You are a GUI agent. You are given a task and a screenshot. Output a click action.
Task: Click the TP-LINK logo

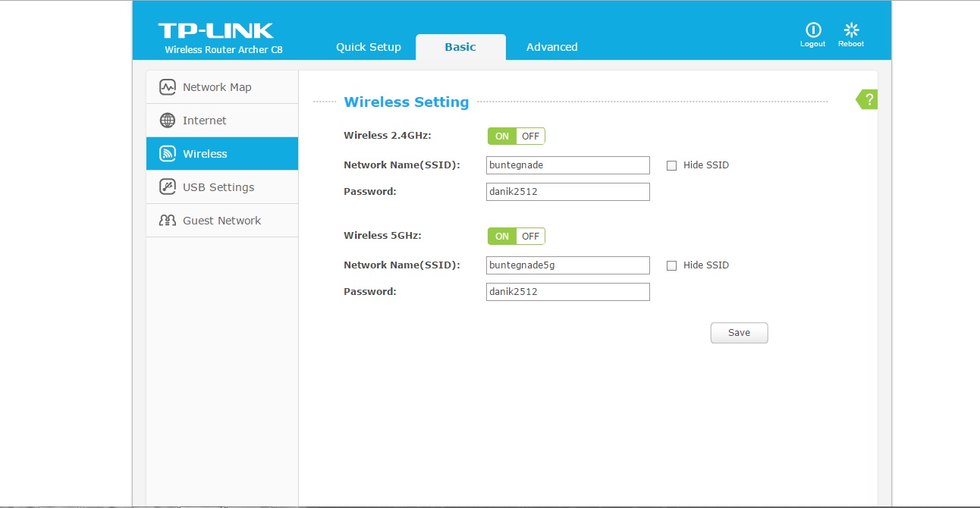pos(215,31)
